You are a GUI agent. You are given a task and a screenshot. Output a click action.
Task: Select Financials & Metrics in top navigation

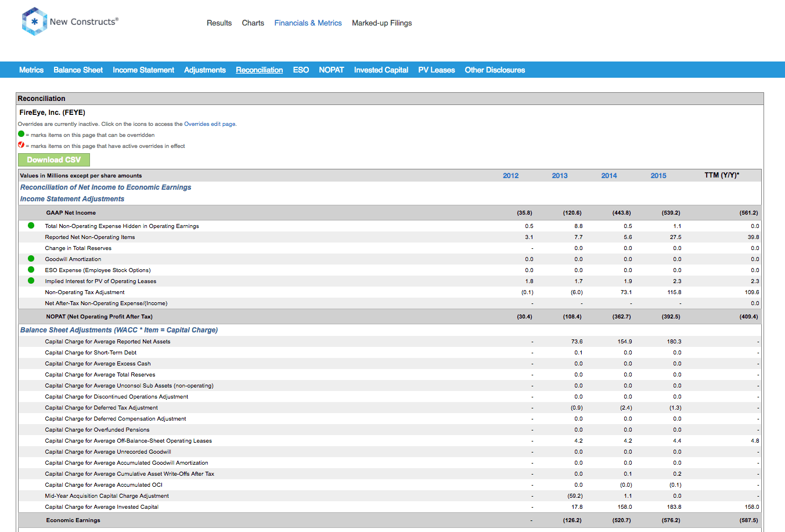pos(308,23)
